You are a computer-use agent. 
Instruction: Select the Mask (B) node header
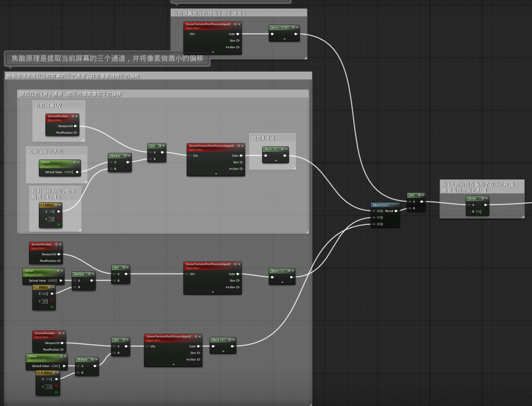[219, 340]
